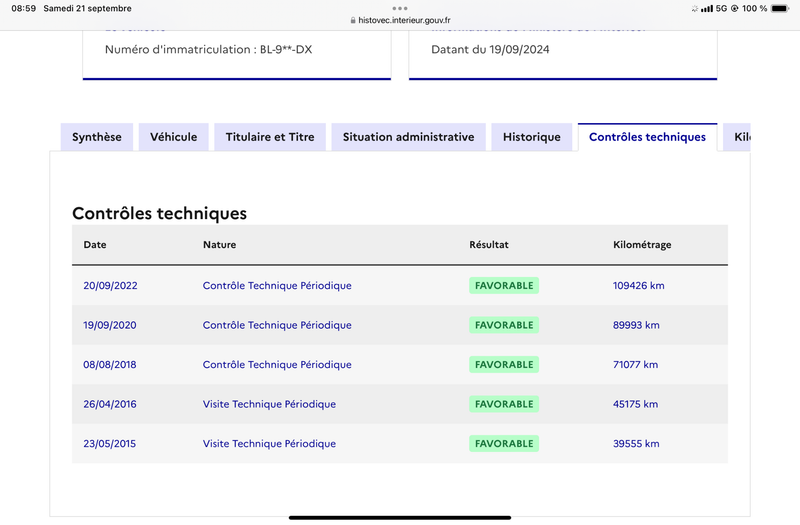This screenshot has height=525, width=800.
Task: Click Contrôle Technique Périodique in the 19/09/2020 row
Action: pyautogui.click(x=277, y=325)
